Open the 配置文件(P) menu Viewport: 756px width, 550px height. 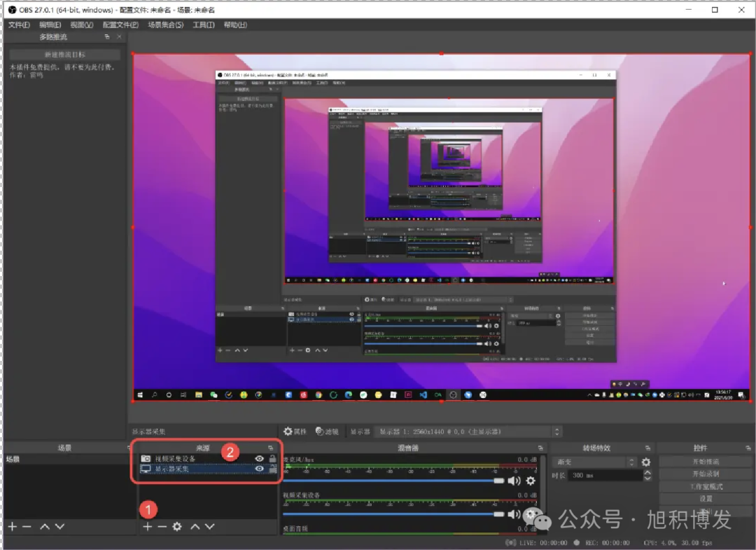tap(120, 25)
